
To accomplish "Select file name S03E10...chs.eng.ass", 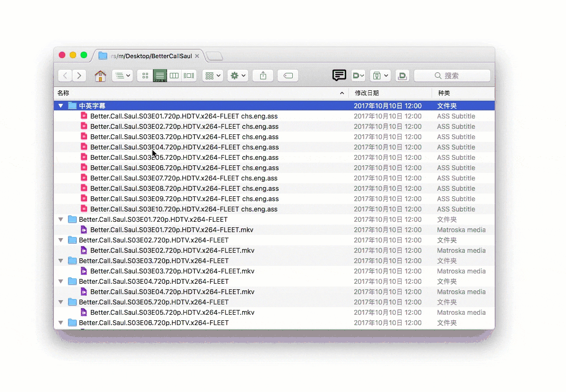I will pos(184,209).
